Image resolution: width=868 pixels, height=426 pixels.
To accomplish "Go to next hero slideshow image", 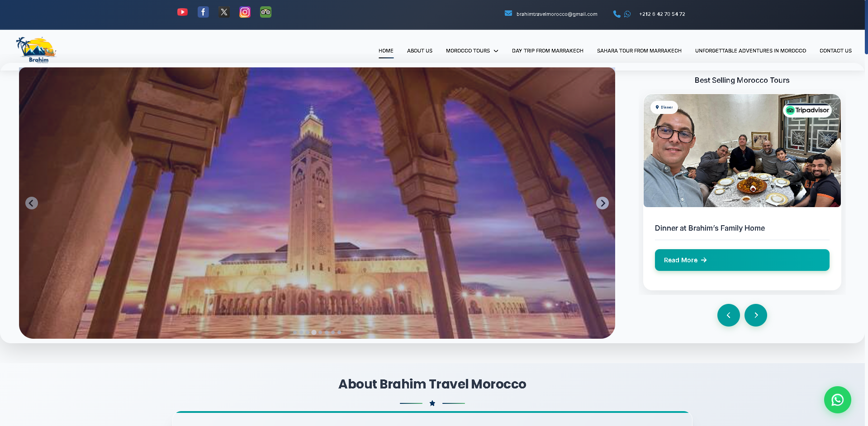I will [602, 203].
